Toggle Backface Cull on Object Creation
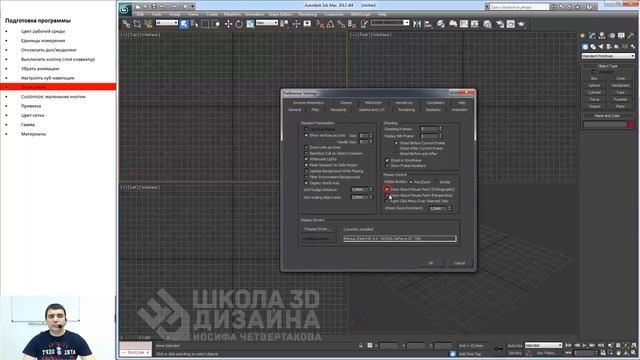 306,153
